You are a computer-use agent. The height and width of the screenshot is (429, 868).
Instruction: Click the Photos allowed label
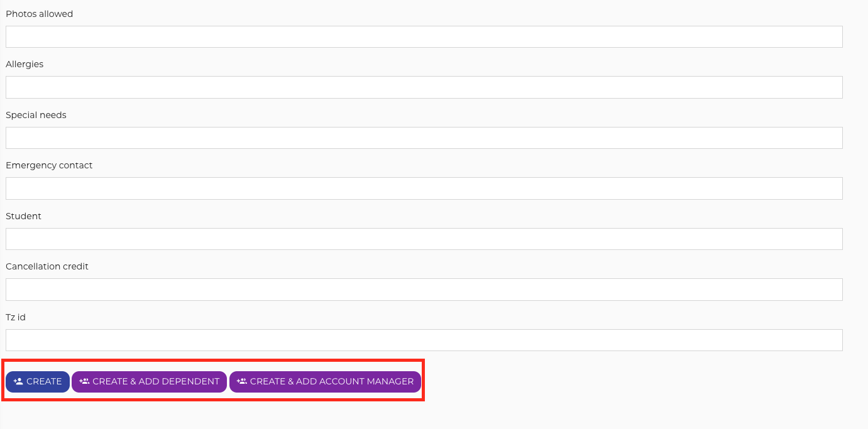[x=40, y=14]
